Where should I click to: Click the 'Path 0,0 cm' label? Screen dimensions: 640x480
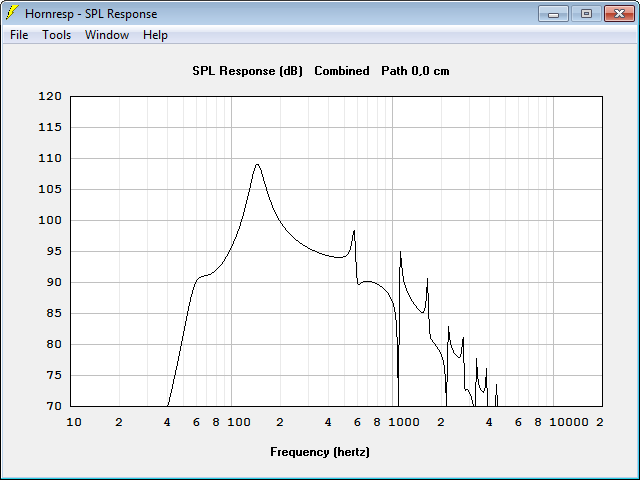point(415,71)
